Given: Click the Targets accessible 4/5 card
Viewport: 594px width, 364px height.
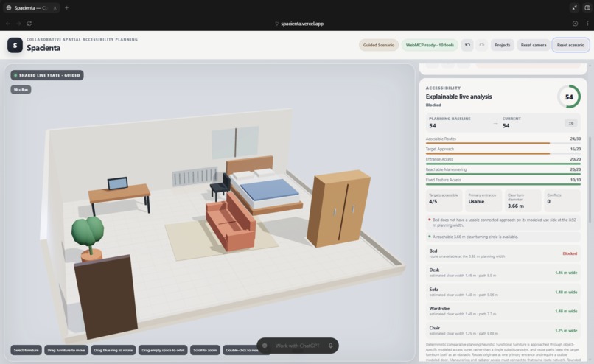Looking at the screenshot, I should coord(444,200).
